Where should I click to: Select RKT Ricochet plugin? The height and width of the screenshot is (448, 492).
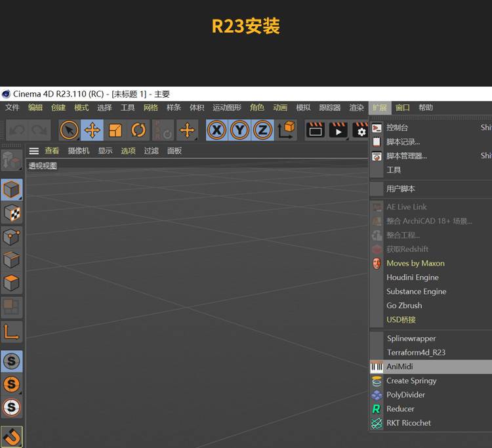click(x=431, y=423)
